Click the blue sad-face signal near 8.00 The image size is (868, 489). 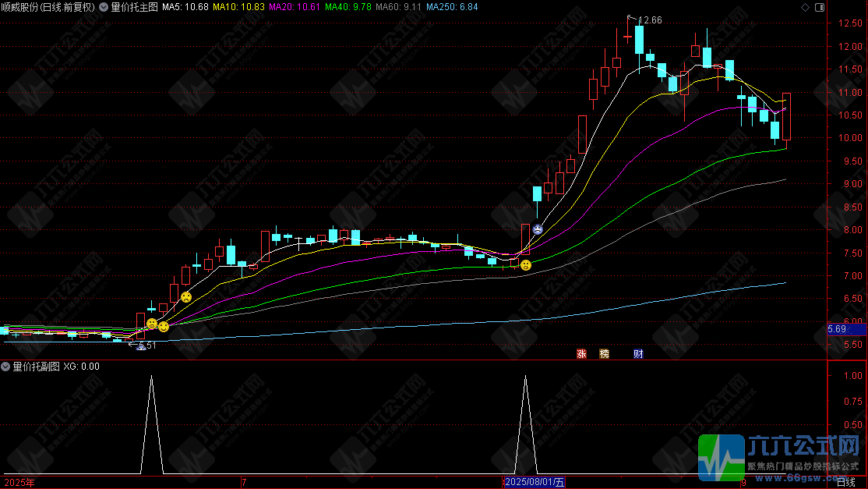[537, 229]
